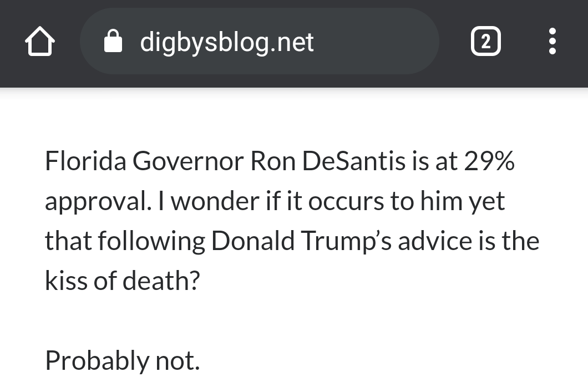Click the word "Florida" in the article
The height and width of the screenshot is (387, 588).
pyautogui.click(x=85, y=161)
